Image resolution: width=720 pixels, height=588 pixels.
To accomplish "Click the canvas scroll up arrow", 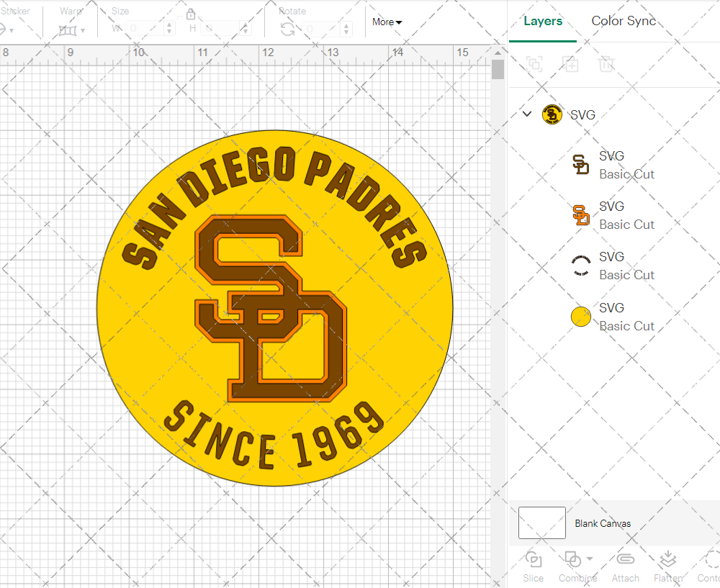I will click(x=498, y=53).
